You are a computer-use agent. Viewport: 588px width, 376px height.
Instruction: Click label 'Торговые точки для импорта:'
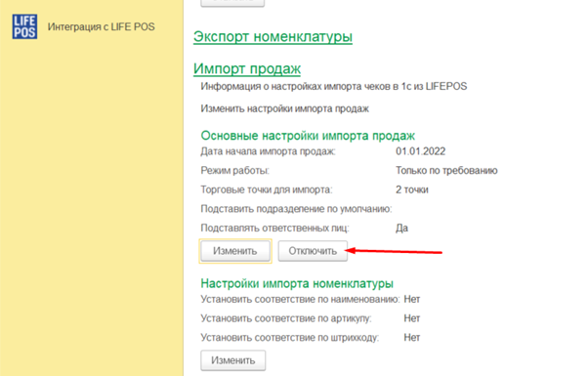tap(267, 189)
